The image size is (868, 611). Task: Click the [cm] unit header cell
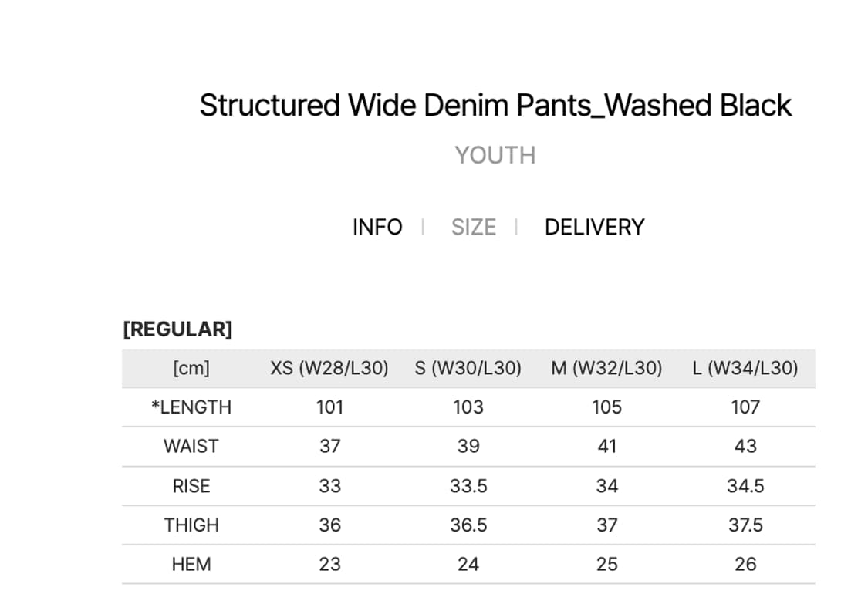(191, 368)
